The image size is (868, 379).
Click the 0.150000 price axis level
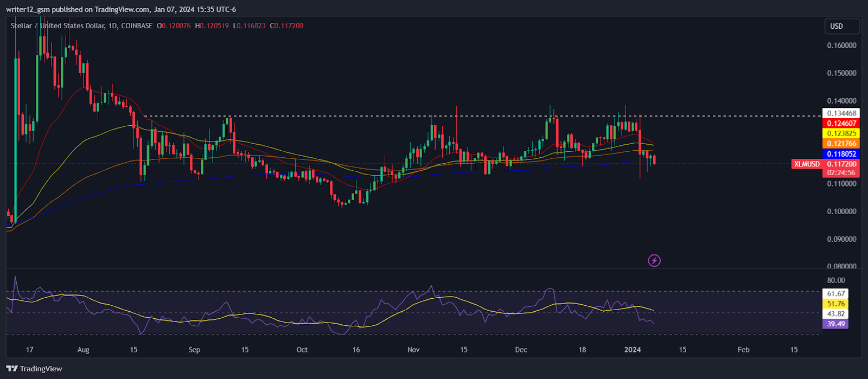841,73
